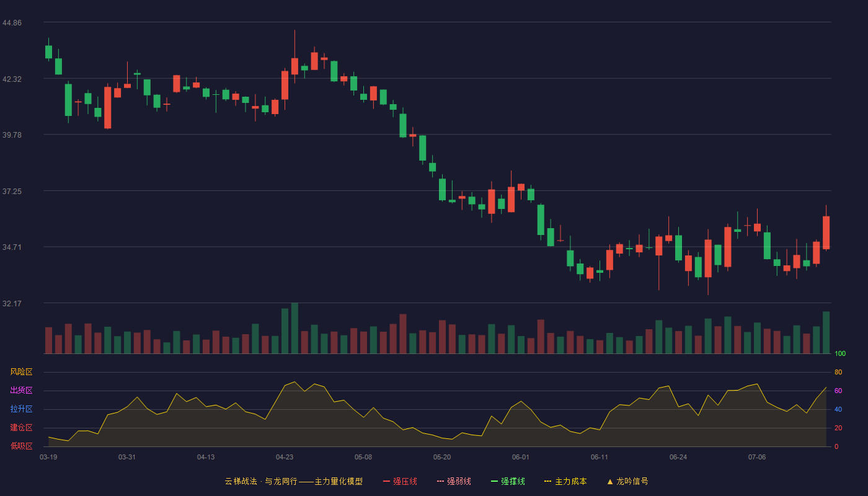Click the 100 indicator scale value
The width and height of the screenshot is (868, 496).
[x=840, y=354]
